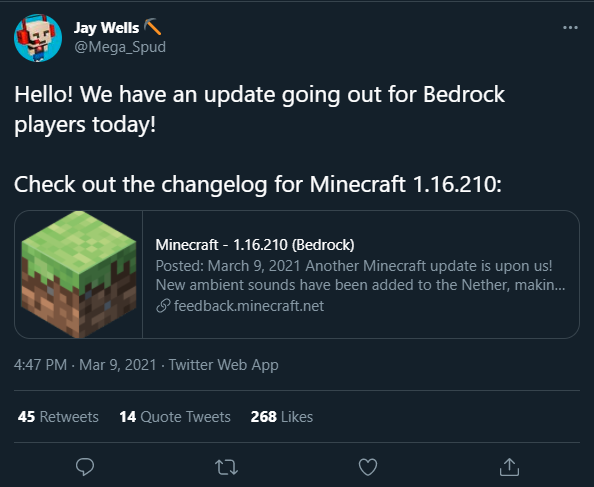The height and width of the screenshot is (487, 594).
Task: Click the 4:47 PM timestamp
Action: point(41,365)
